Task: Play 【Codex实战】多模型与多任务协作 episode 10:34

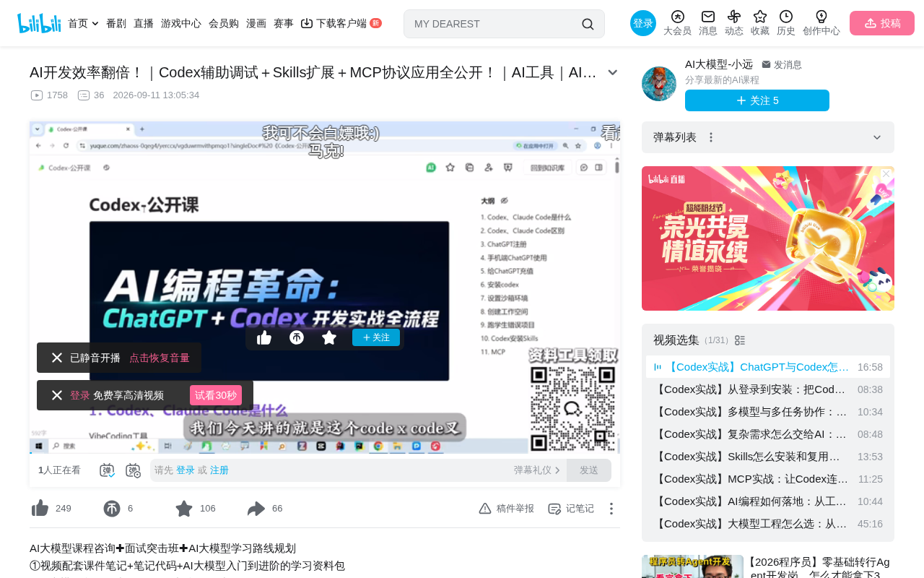Action: point(768,412)
